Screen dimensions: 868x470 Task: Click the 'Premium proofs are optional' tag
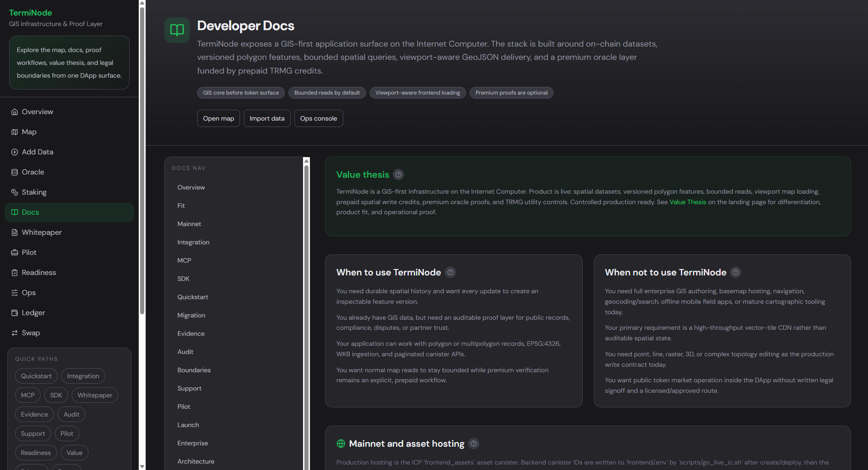[512, 93]
